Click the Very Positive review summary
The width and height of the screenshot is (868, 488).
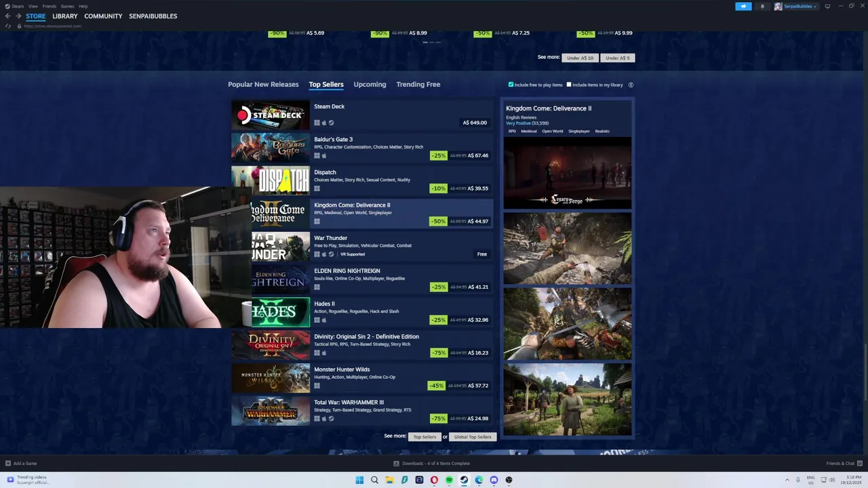(x=518, y=123)
